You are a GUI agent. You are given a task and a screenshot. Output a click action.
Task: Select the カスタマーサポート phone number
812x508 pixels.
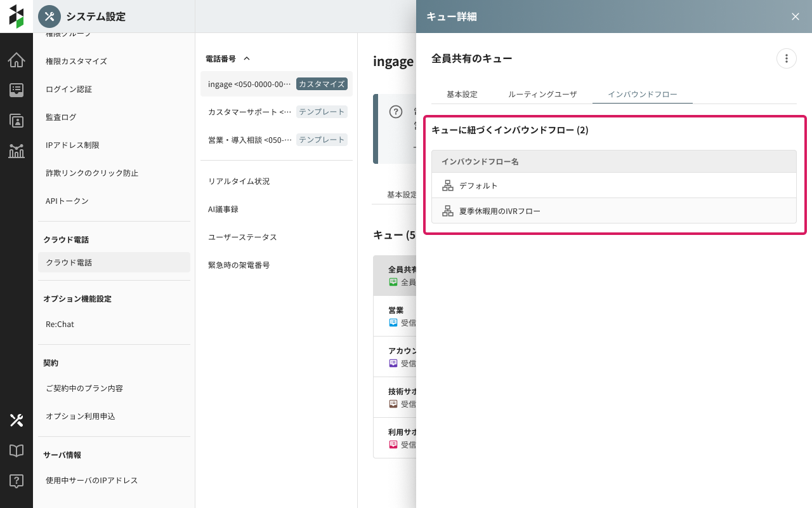(277, 112)
